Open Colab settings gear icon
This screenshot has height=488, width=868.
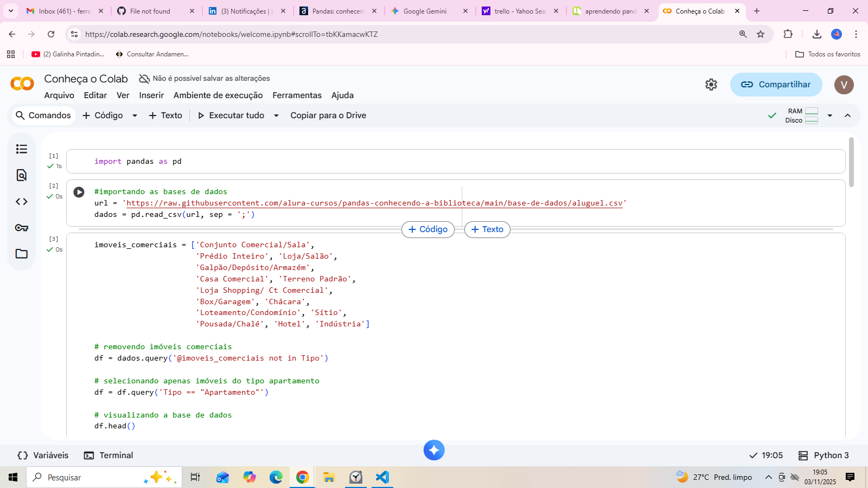tap(711, 85)
